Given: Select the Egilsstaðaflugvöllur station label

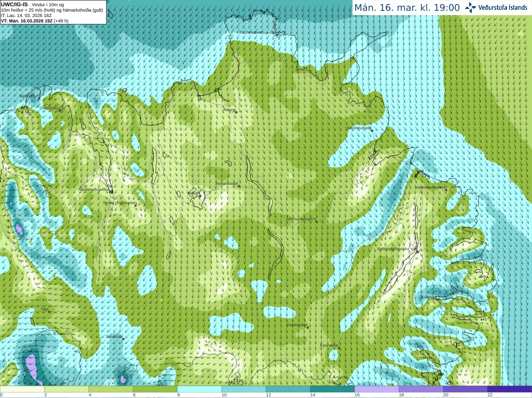Looking at the screenshot, I should [x=397, y=249].
